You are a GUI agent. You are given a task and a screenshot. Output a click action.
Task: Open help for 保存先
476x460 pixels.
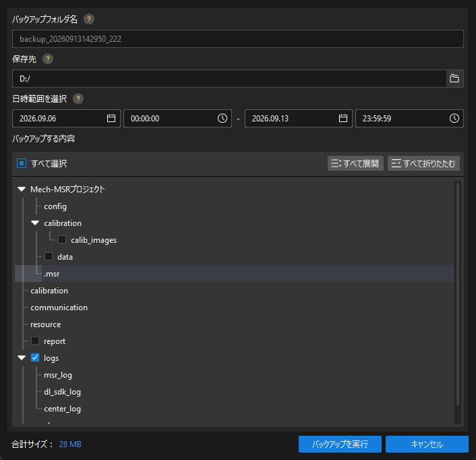48,59
